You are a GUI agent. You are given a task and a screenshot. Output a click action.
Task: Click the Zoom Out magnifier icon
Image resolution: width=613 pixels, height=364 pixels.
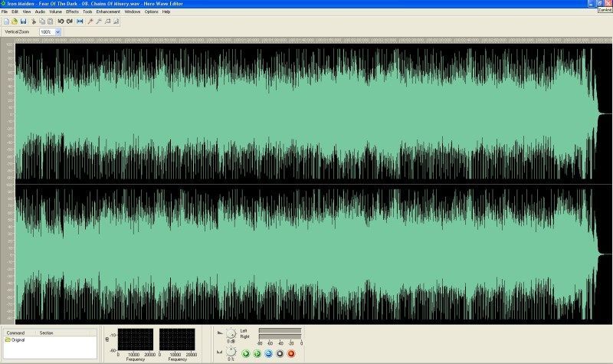click(x=100, y=21)
